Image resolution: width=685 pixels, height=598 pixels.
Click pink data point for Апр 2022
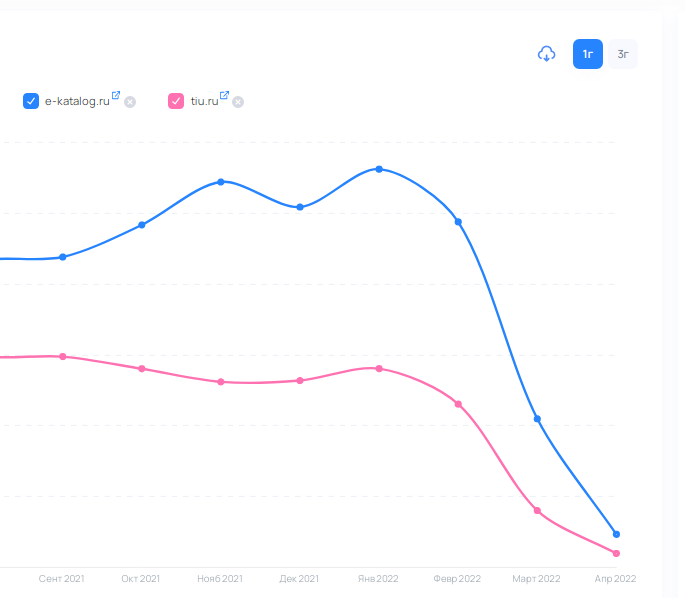tap(616, 553)
